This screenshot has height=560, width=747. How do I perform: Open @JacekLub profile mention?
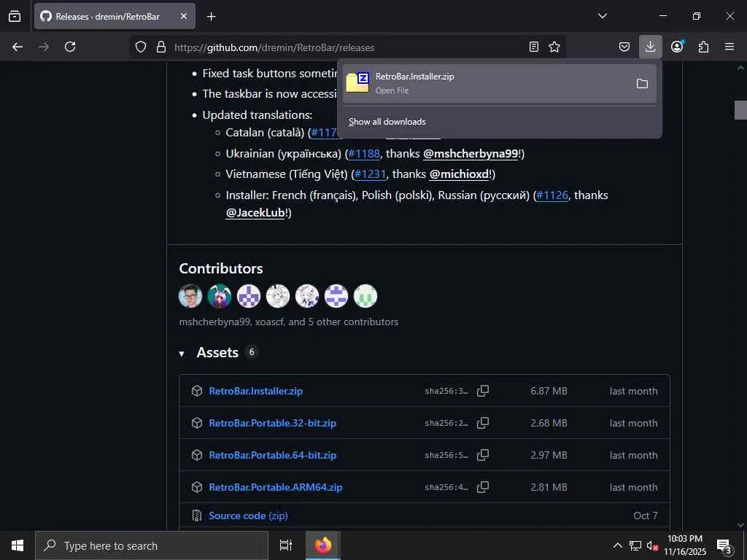click(255, 212)
